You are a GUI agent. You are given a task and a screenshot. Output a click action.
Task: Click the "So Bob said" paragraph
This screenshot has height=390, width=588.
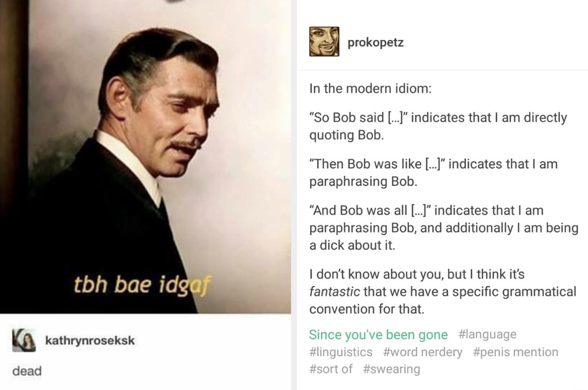click(437, 126)
